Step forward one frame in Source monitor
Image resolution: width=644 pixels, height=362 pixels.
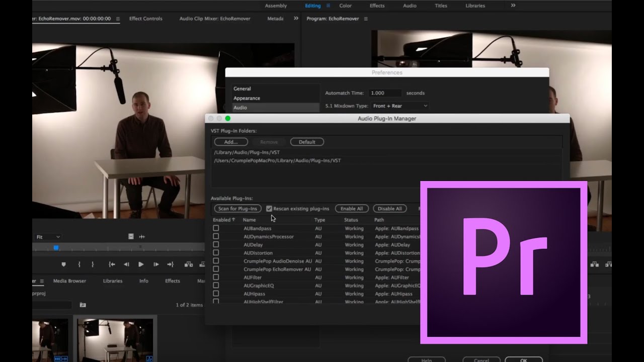coord(156,264)
